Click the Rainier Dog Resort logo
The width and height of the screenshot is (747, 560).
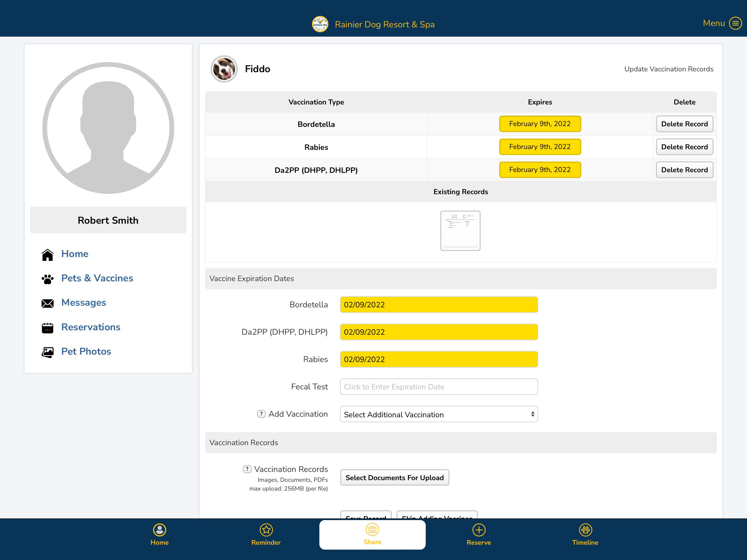coord(320,24)
